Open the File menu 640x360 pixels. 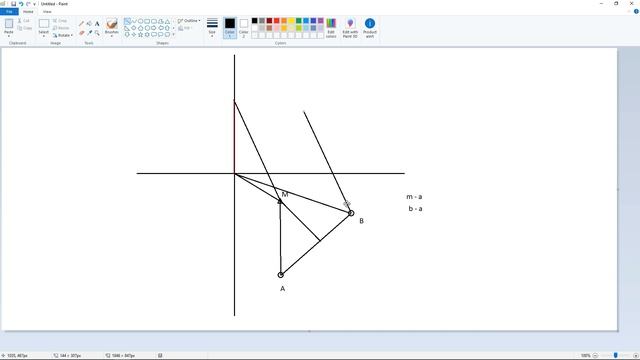coord(9,11)
